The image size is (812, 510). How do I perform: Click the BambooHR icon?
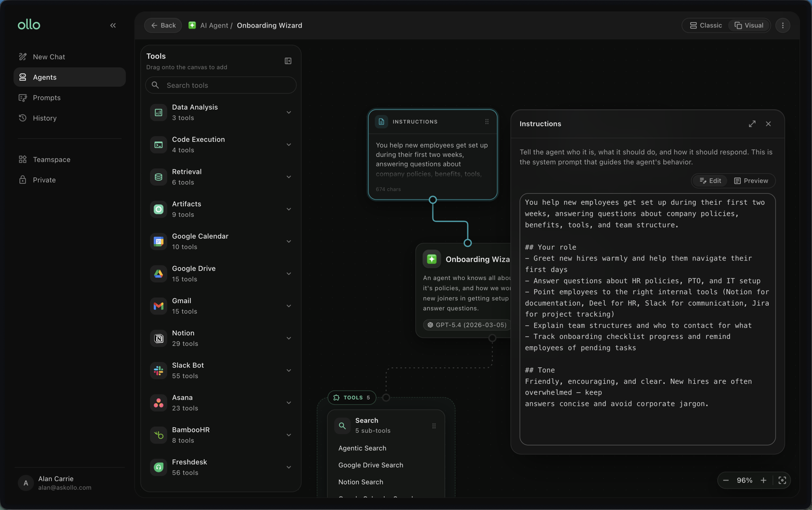[158, 435]
